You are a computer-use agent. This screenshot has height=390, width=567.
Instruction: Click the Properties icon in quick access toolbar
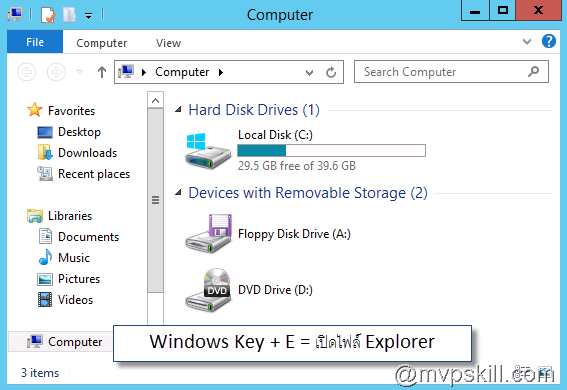(48, 15)
